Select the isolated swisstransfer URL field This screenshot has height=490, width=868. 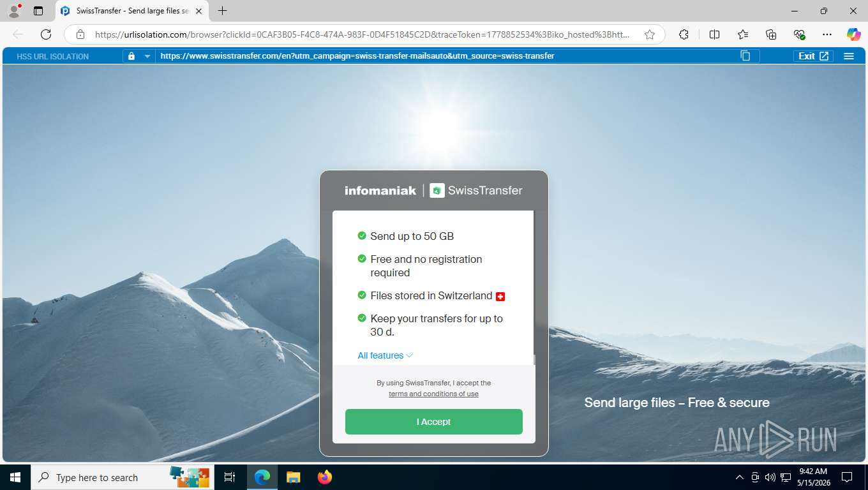click(x=447, y=56)
